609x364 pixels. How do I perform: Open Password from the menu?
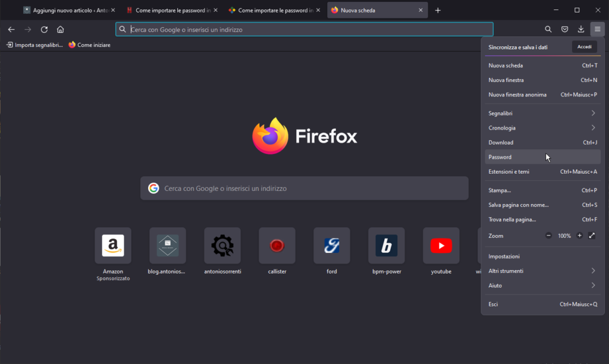click(x=542, y=157)
